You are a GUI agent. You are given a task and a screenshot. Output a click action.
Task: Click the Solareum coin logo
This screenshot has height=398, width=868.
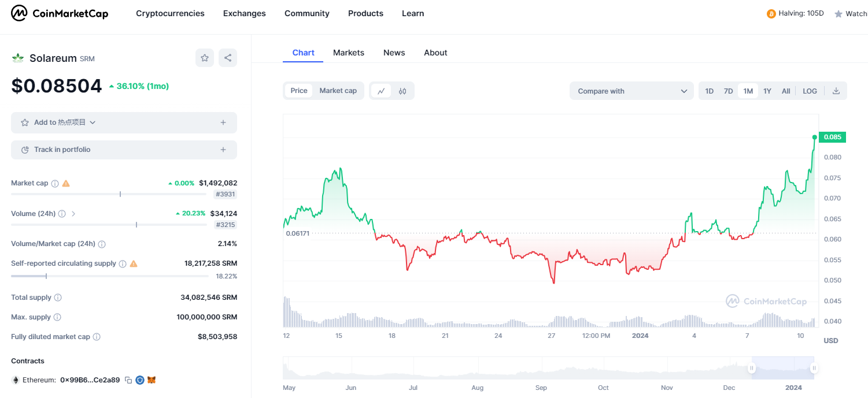19,58
